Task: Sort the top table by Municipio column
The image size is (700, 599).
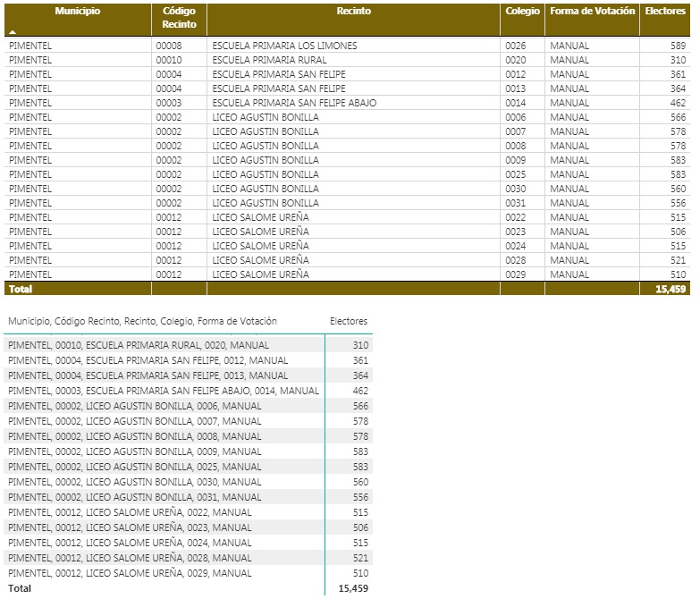Action: click(77, 12)
